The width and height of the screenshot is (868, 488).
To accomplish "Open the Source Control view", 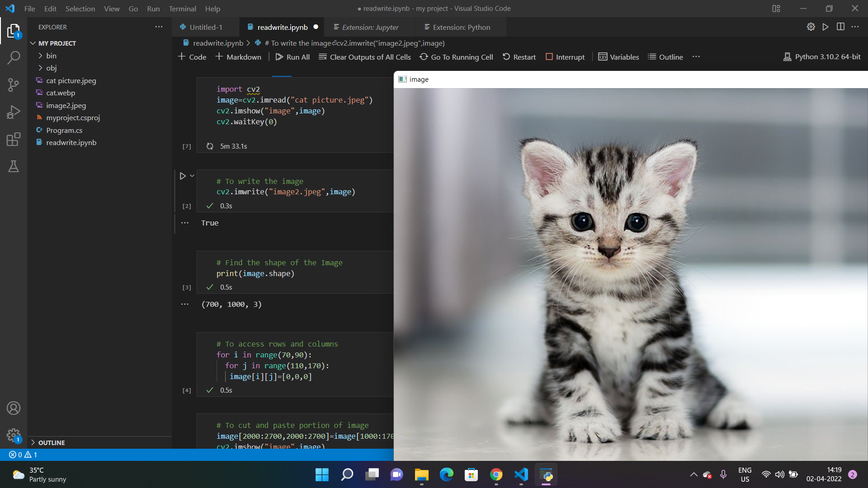I will [14, 84].
